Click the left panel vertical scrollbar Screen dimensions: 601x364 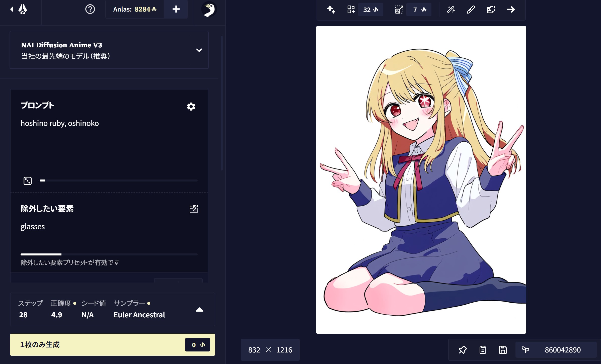[x=222, y=103]
